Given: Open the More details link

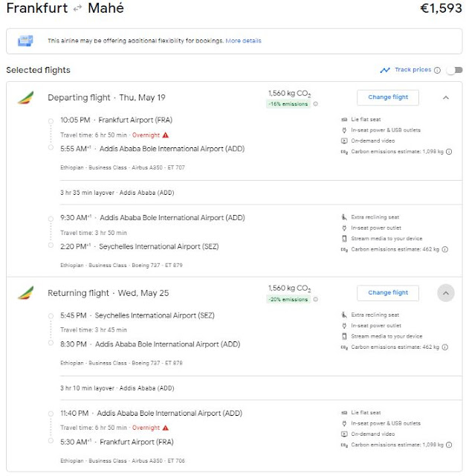Looking at the screenshot, I should point(244,41).
